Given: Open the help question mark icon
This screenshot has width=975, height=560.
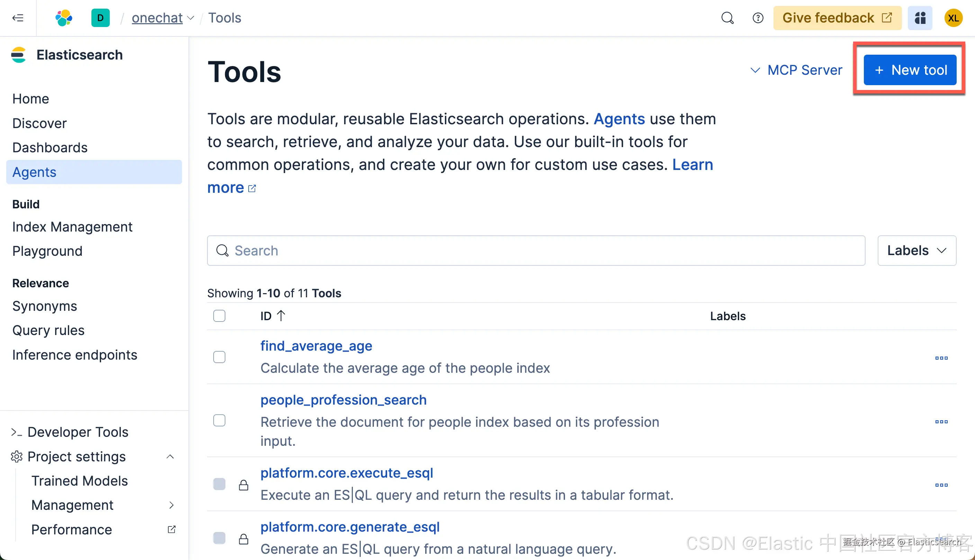Looking at the screenshot, I should tap(758, 18).
